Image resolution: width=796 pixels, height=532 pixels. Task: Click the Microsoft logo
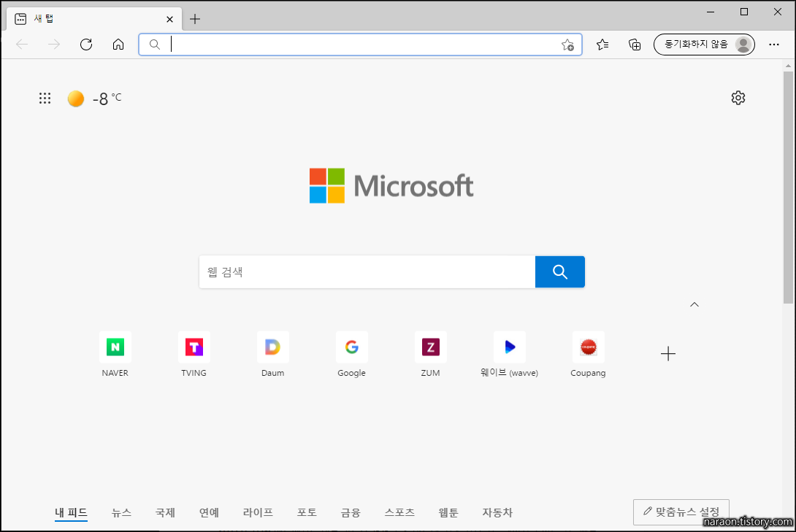coord(391,185)
